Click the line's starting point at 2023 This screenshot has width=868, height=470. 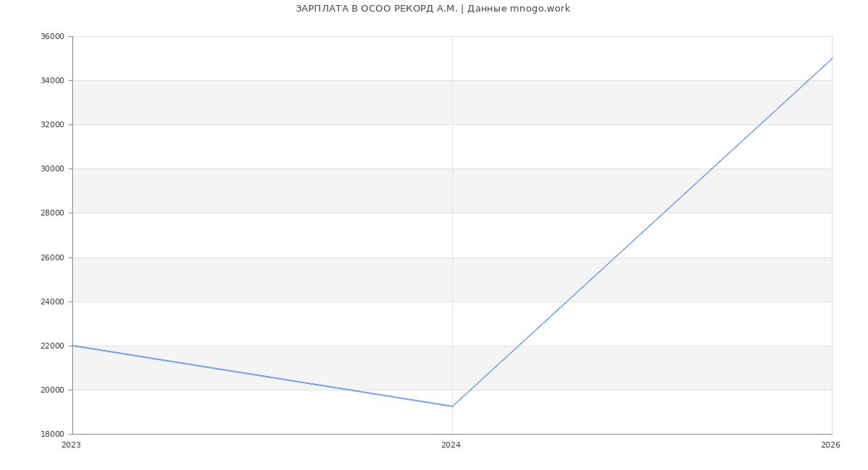pyautogui.click(x=72, y=346)
